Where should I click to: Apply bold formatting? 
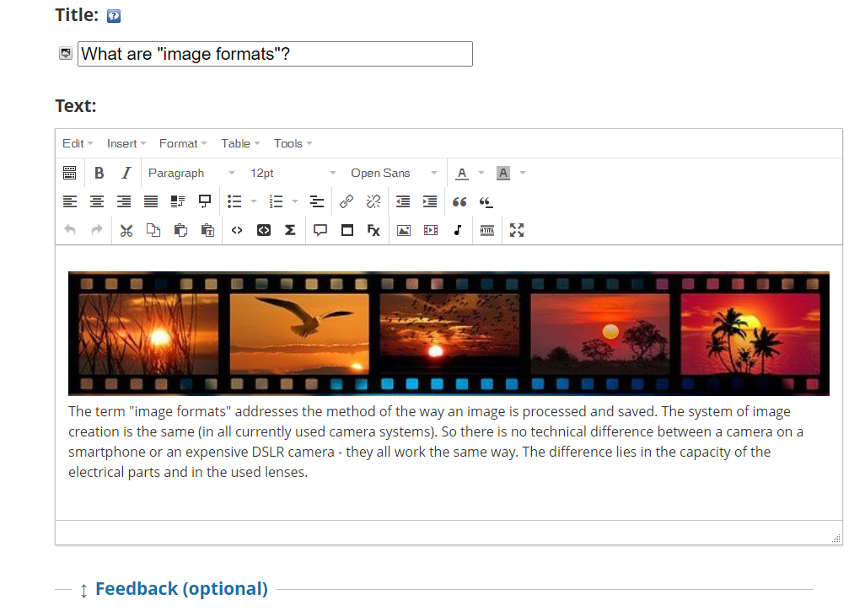coord(99,173)
